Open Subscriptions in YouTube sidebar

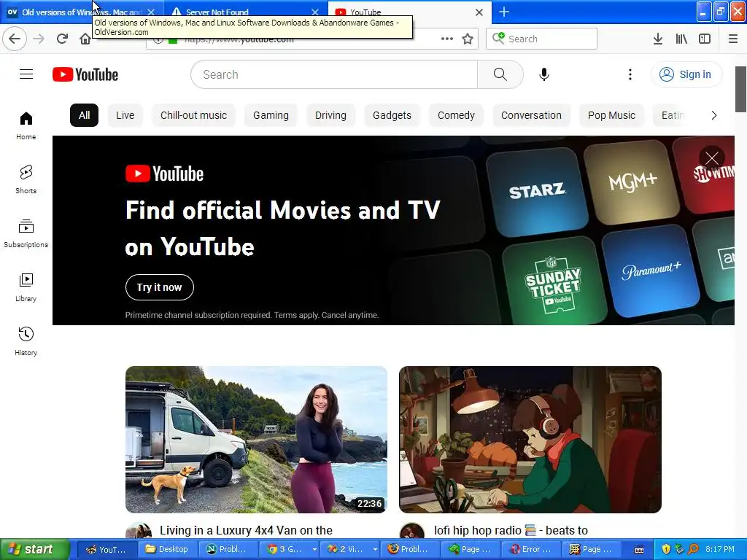[26, 233]
